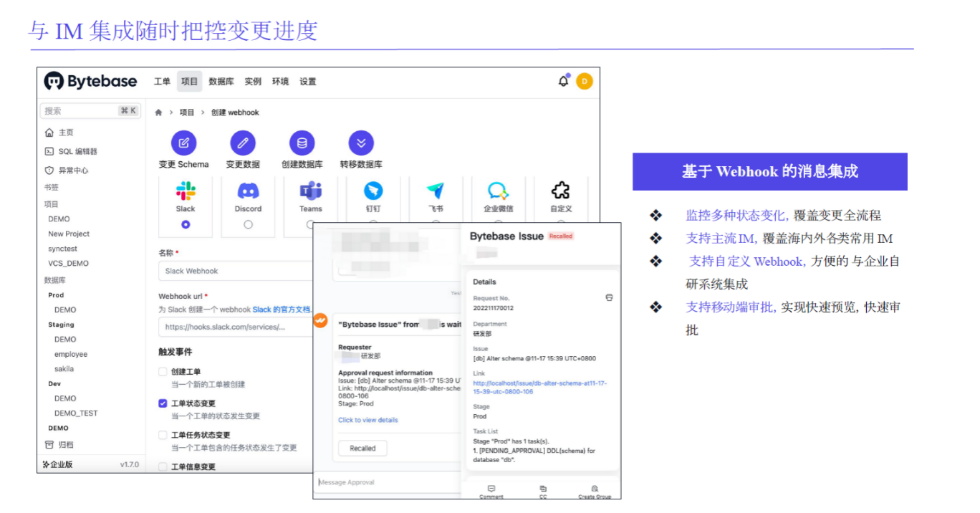
Task: Click 'Click to view details' link
Action: click(368, 420)
